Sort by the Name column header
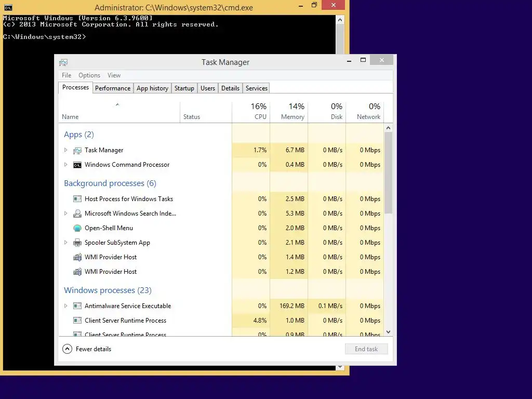This screenshot has height=399, width=532. [119, 112]
